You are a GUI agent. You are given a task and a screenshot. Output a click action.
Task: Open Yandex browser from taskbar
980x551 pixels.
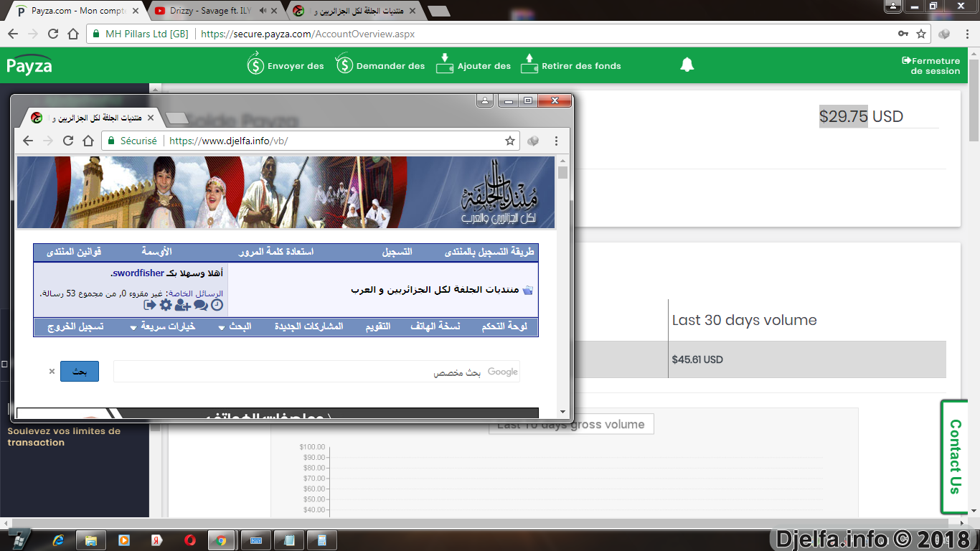click(x=157, y=540)
